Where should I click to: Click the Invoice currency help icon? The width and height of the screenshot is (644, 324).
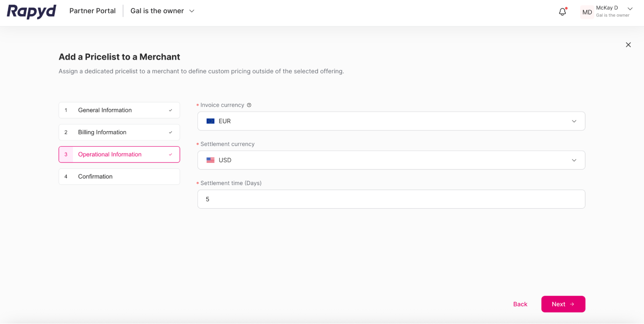tap(249, 105)
